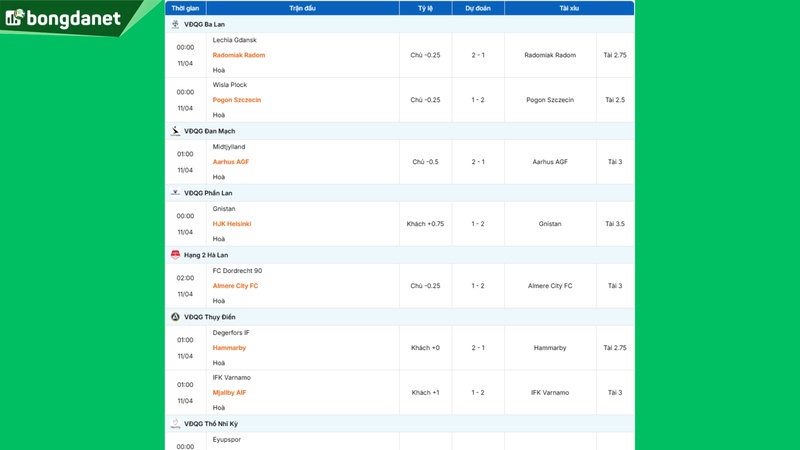Screen dimensions: 800x450
Task: Click the Tài xỉu column header
Action: click(569, 8)
